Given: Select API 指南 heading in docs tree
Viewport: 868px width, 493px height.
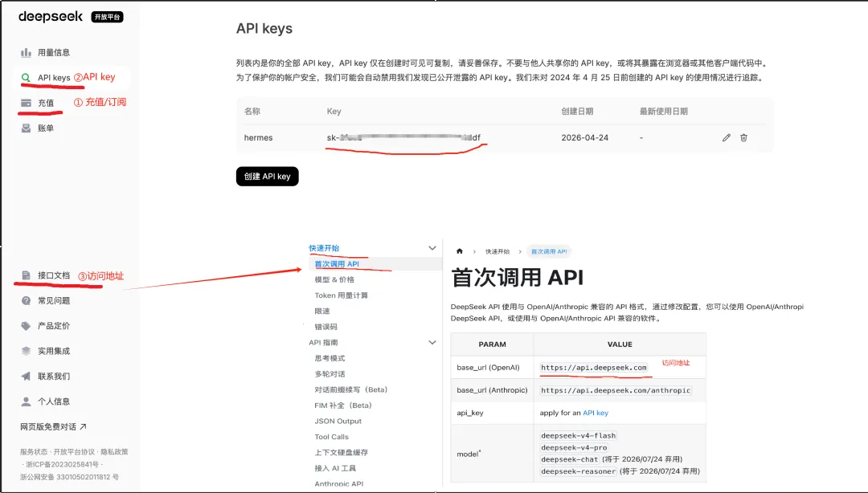Looking at the screenshot, I should point(323,343).
